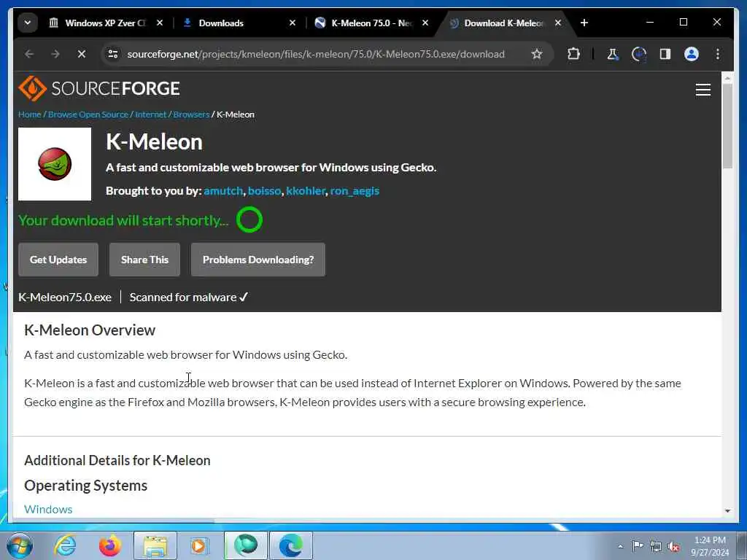Click the K-Meleon Overview heading
This screenshot has height=560, width=747.
[x=90, y=330]
